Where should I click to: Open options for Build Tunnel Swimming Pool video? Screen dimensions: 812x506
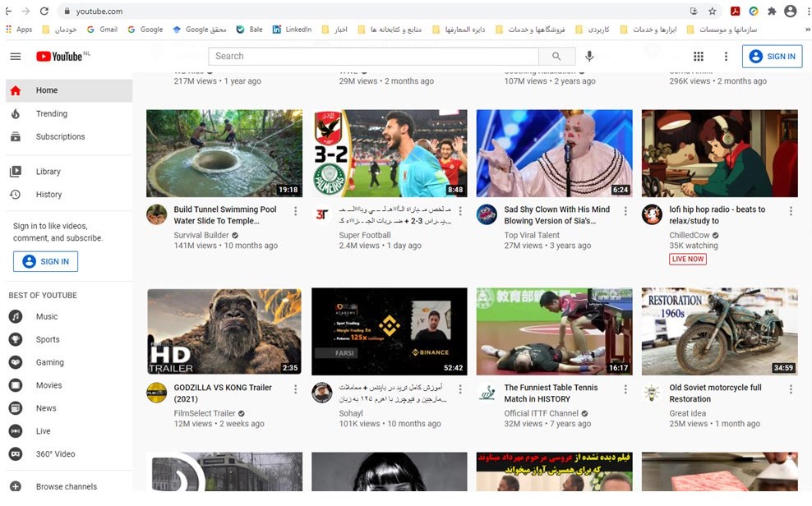295,211
